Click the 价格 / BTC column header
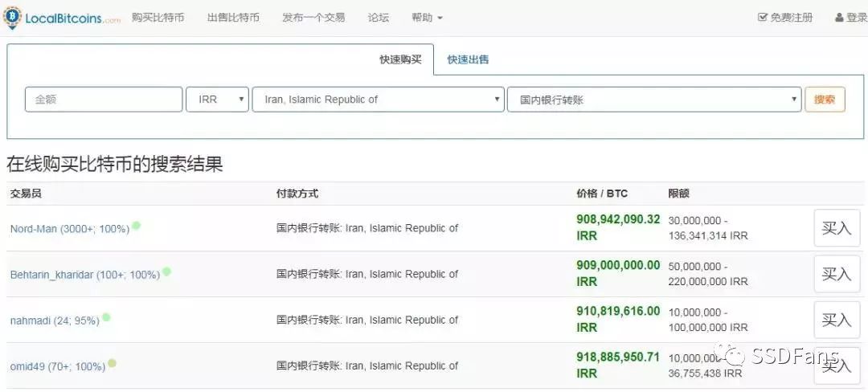 point(602,194)
